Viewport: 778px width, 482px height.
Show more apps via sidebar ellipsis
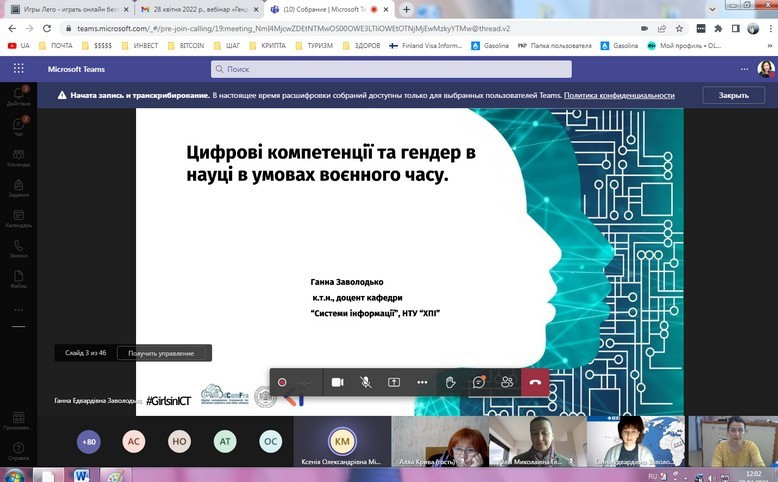(x=18, y=310)
